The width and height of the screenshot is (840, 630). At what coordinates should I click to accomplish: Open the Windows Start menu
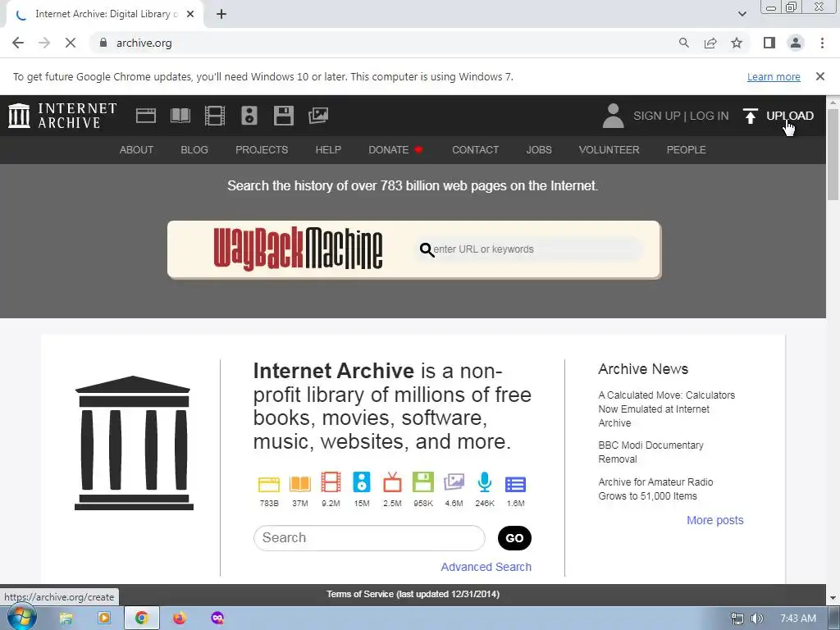coord(21,618)
